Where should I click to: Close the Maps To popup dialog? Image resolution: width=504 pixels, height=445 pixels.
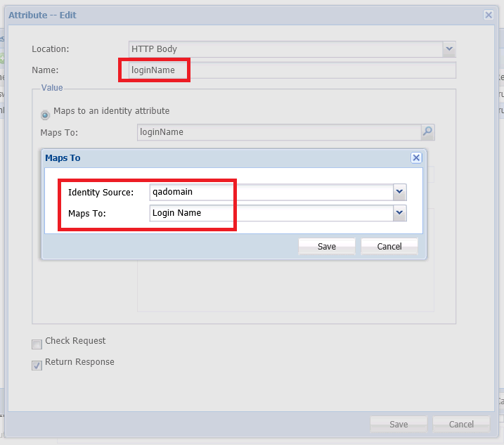pyautogui.click(x=415, y=158)
